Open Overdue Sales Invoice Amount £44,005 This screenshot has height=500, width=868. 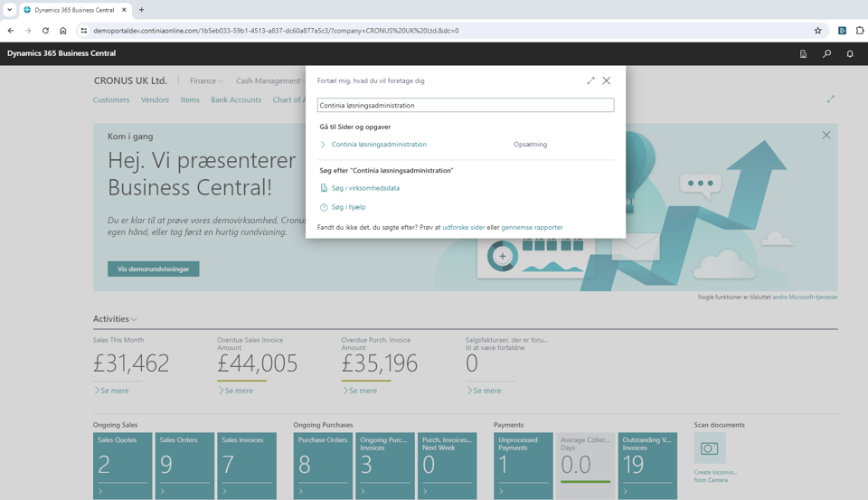coord(258,363)
